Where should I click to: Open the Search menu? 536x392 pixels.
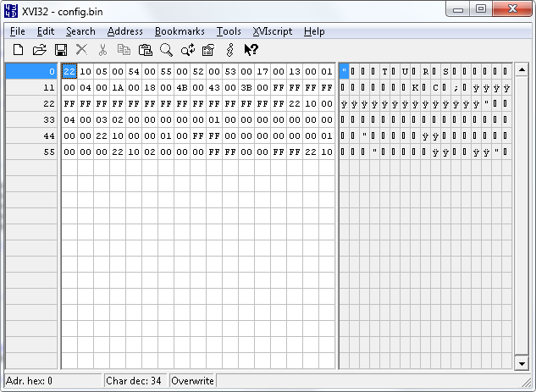80,31
